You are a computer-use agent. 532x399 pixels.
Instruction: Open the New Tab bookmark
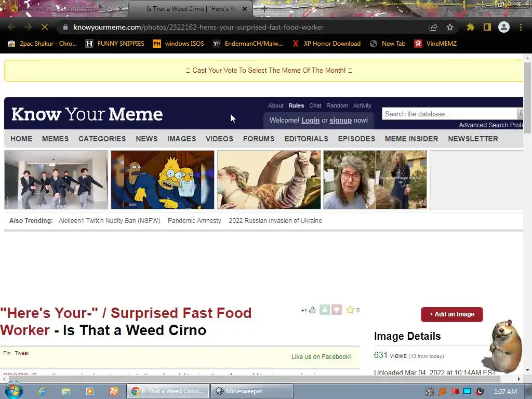(388, 44)
